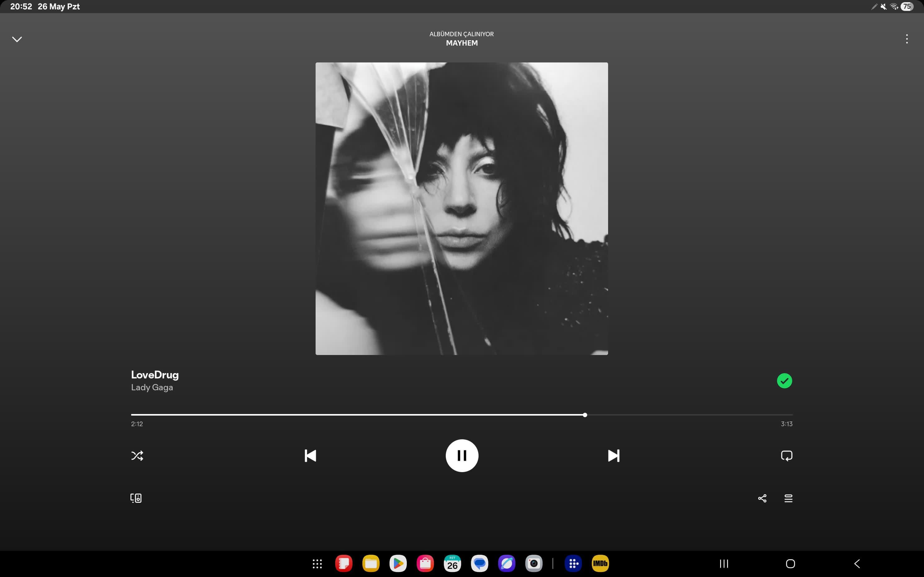
Task: Launch the IMDb app from taskbar
Action: point(600,564)
